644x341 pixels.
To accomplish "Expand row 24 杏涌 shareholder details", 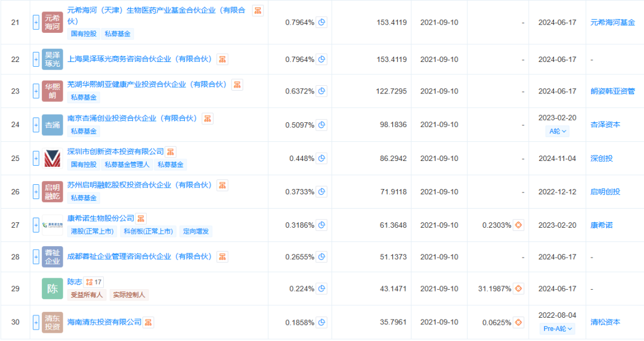I will click(x=36, y=125).
